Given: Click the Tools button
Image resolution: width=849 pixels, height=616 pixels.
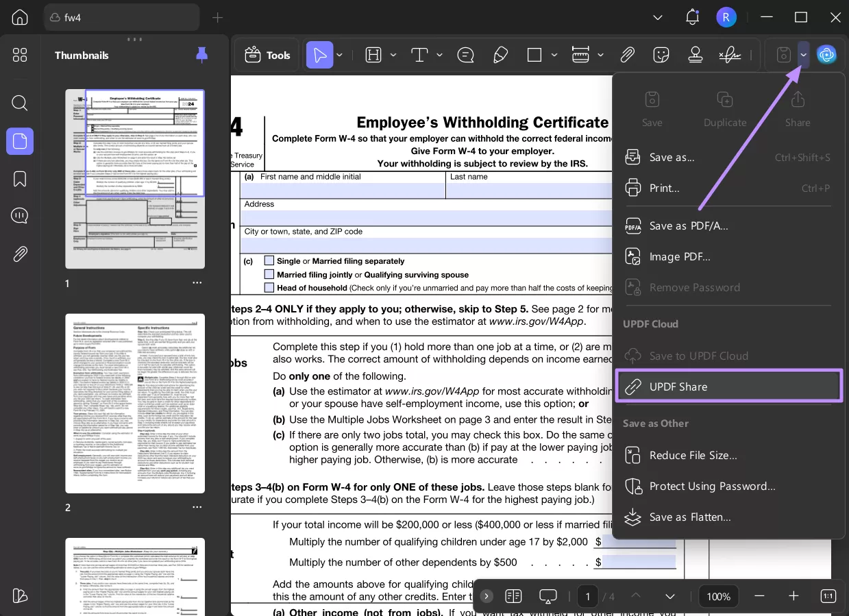Looking at the screenshot, I should click(x=267, y=55).
